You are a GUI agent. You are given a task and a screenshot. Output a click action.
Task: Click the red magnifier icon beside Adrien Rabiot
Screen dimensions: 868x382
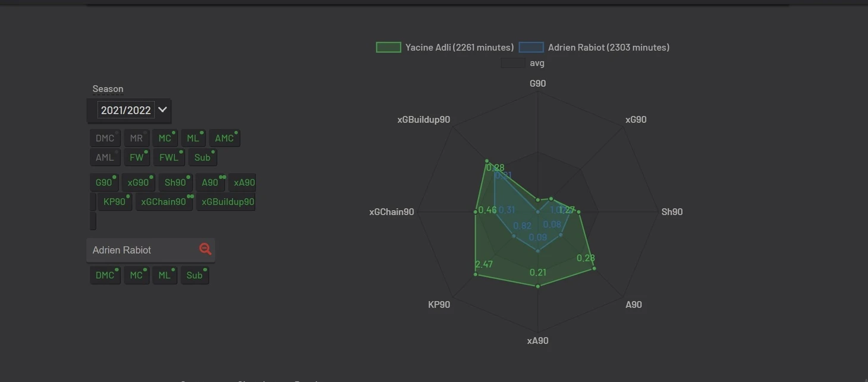205,249
